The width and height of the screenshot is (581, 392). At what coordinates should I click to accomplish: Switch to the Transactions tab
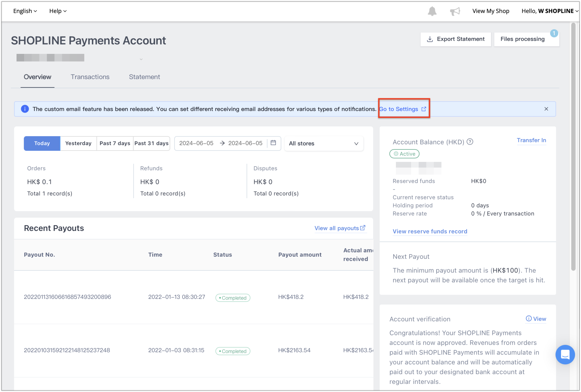click(x=90, y=77)
